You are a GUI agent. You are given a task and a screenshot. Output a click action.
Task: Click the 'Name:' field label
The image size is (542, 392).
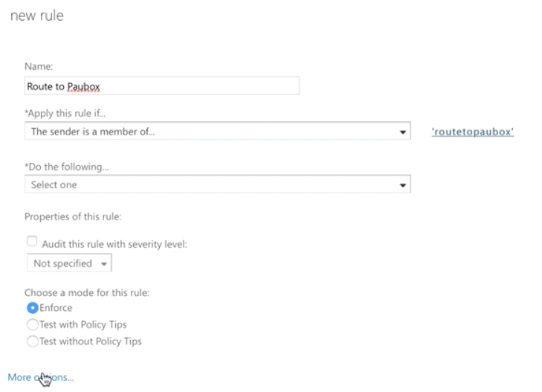coord(39,66)
